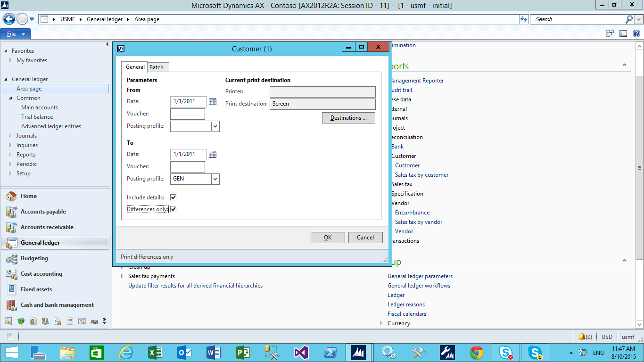The width and height of the screenshot is (644, 362).
Task: Open Word from the taskbar
Action: click(214, 353)
